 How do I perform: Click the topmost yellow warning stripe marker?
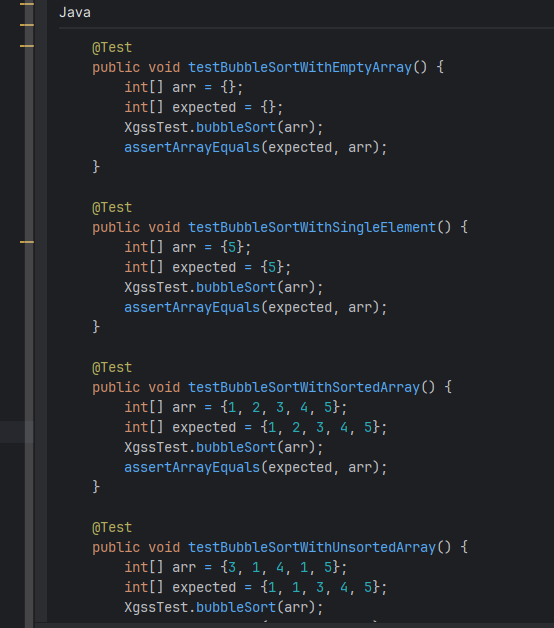click(x=27, y=4)
